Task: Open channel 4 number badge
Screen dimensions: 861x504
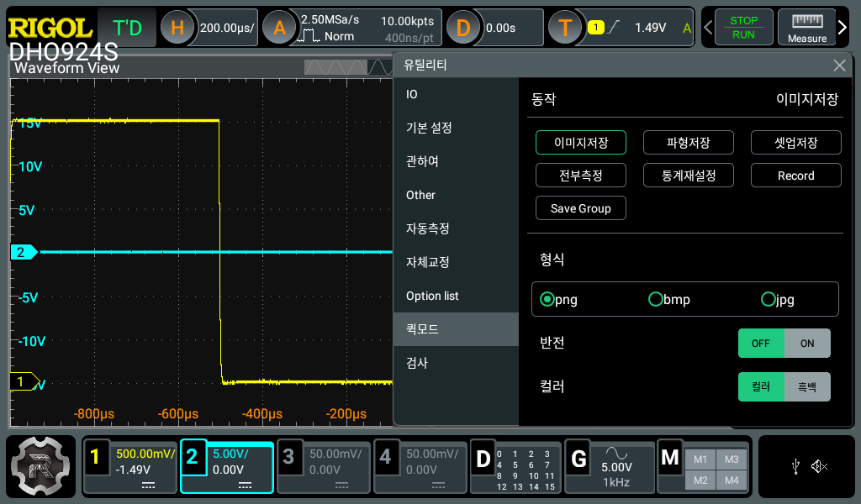Action: point(385,457)
